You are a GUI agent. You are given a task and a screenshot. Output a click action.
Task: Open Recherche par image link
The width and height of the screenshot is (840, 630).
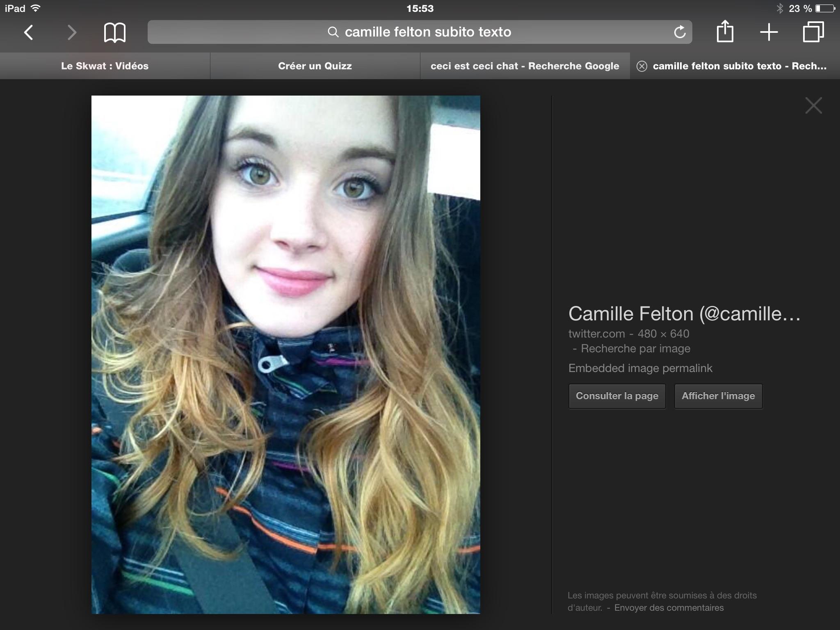tap(635, 349)
